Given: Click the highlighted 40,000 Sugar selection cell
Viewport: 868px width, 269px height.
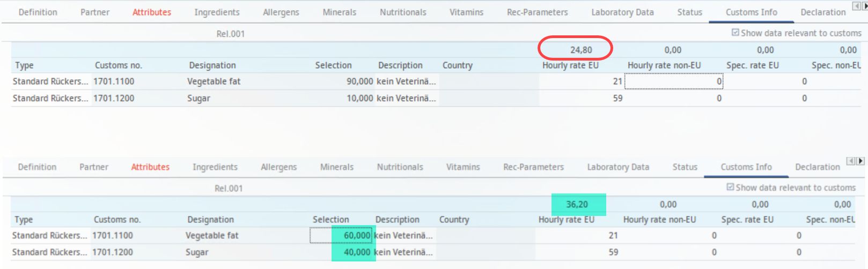Looking at the screenshot, I should (352, 252).
